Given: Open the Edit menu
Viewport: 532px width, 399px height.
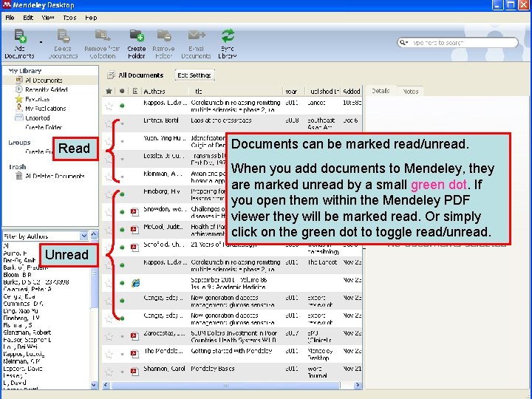Looking at the screenshot, I should (x=28, y=18).
